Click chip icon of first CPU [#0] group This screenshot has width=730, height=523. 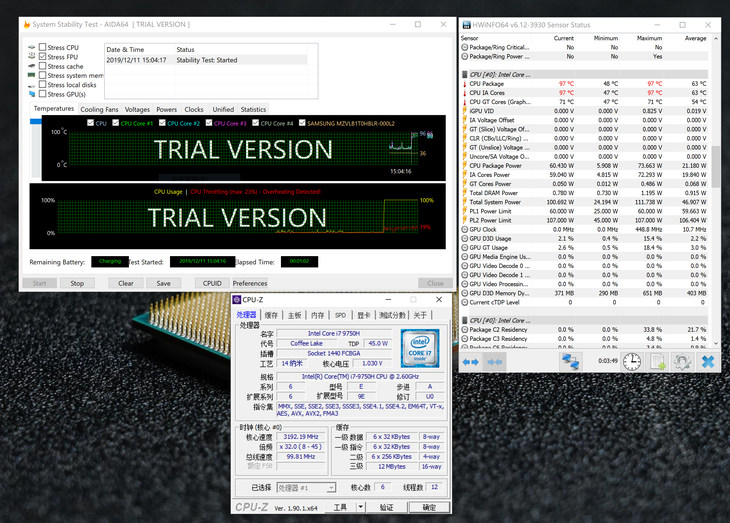click(465, 75)
